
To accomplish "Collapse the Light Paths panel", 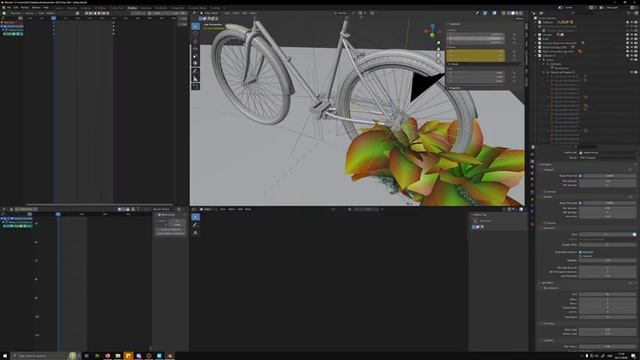I will pyautogui.click(x=546, y=283).
